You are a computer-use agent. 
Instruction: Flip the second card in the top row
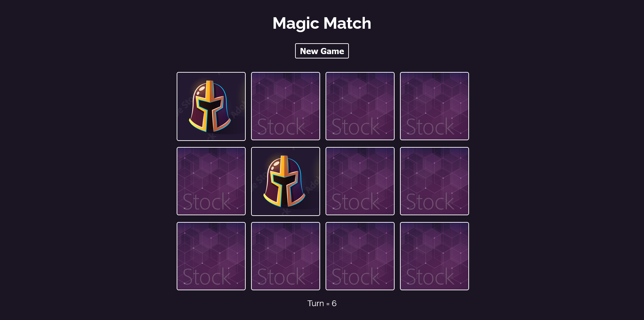click(286, 106)
